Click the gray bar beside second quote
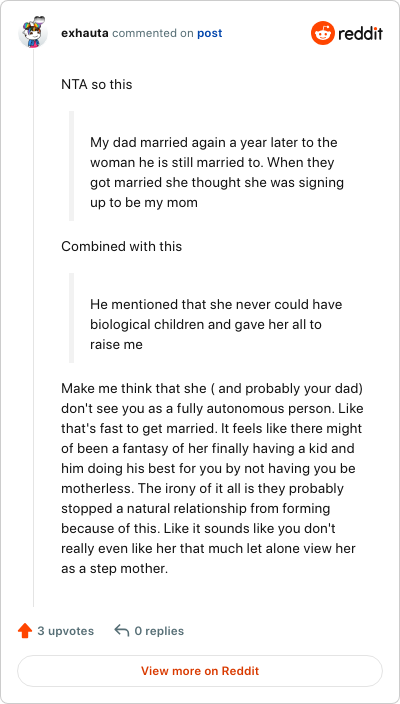This screenshot has height=704, width=400. point(71,317)
